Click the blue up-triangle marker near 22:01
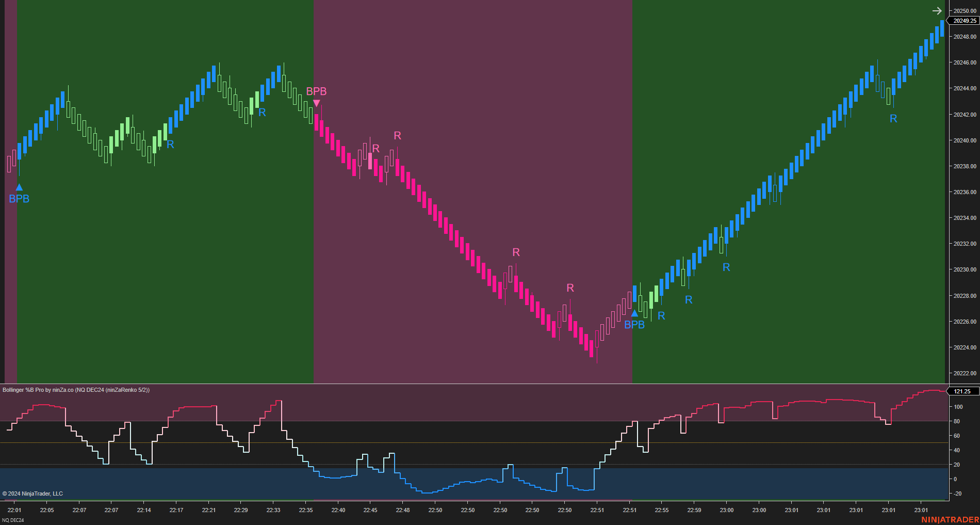The width and height of the screenshot is (980, 525). (x=19, y=187)
